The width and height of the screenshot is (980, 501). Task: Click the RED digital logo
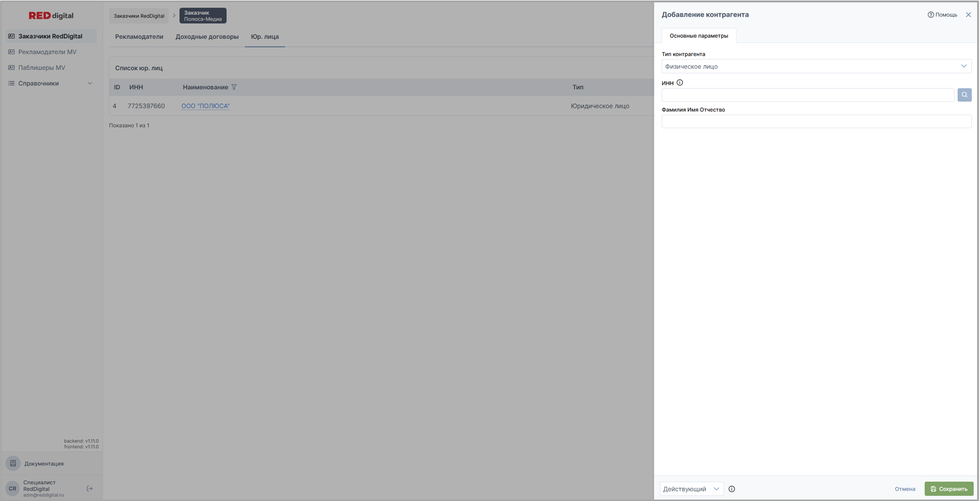click(x=51, y=15)
